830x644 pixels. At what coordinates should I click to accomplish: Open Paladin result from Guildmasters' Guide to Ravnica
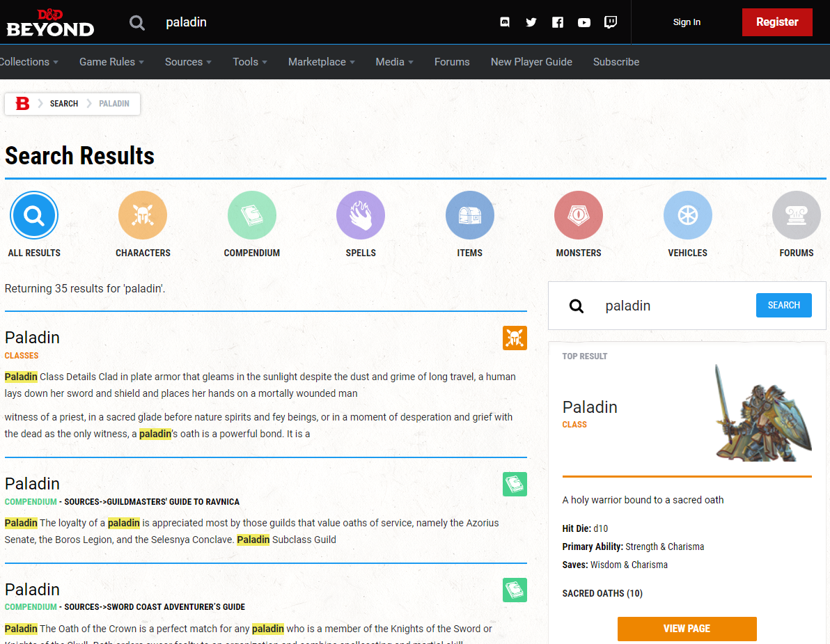tap(32, 484)
